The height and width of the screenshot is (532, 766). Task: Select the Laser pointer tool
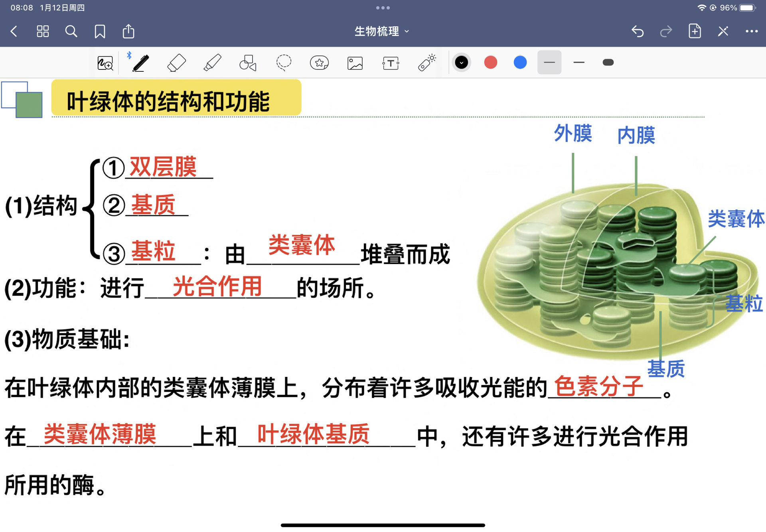tap(426, 62)
